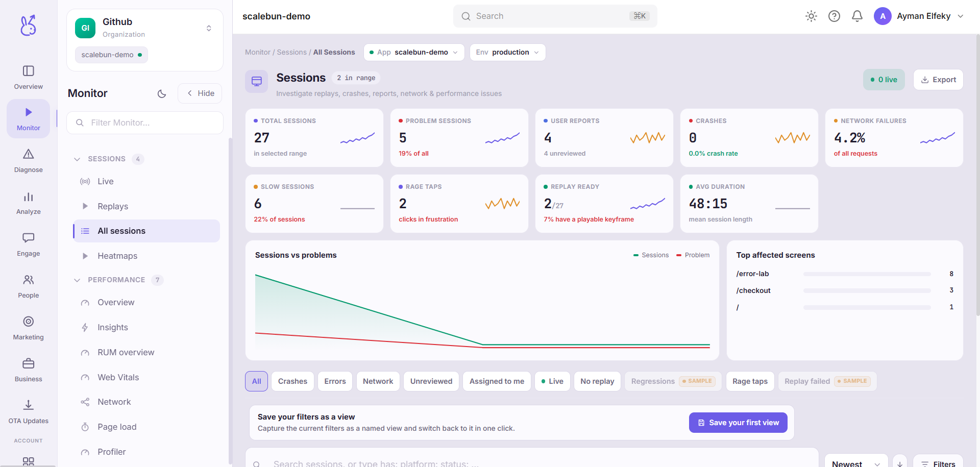The image size is (980, 467).
Task: Click Save your first view
Action: pyautogui.click(x=738, y=423)
